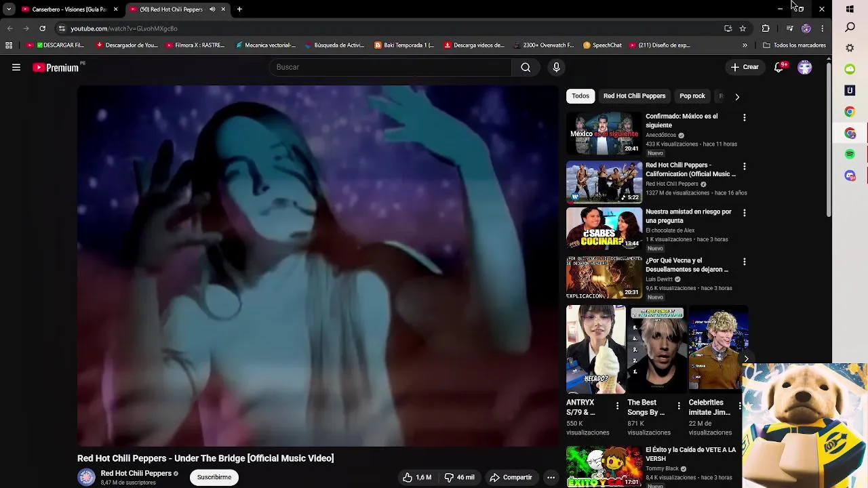Show hidden bookmarks overflow chevron
This screenshot has height=488, width=868.
click(745, 45)
